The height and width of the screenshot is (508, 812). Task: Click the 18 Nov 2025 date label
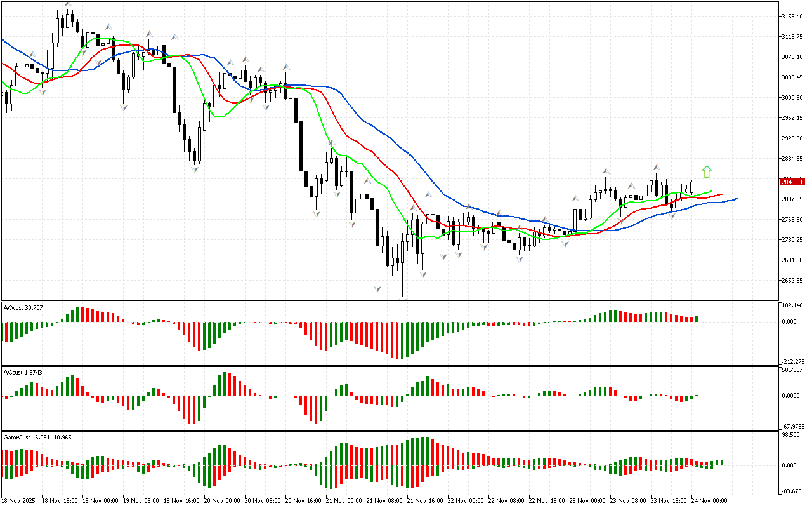pos(20,501)
